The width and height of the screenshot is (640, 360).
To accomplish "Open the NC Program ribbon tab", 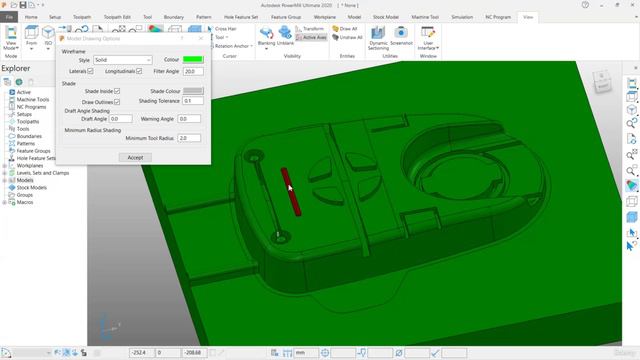I will click(498, 17).
